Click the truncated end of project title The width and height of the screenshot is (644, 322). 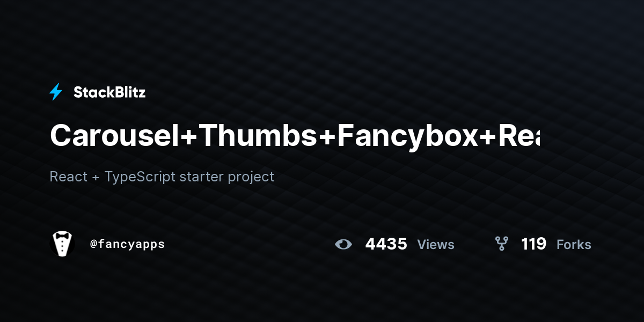519,136
